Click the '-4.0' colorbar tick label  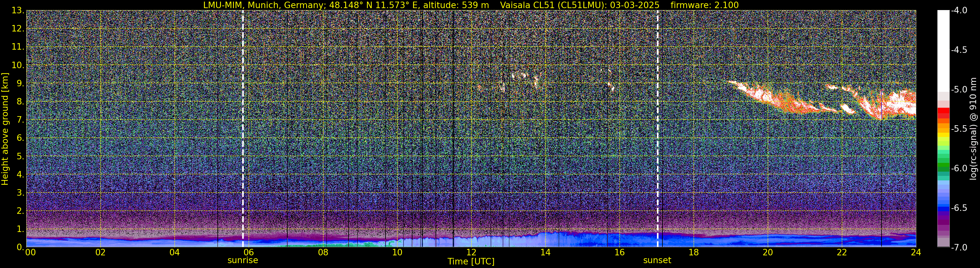pyautogui.click(x=959, y=11)
